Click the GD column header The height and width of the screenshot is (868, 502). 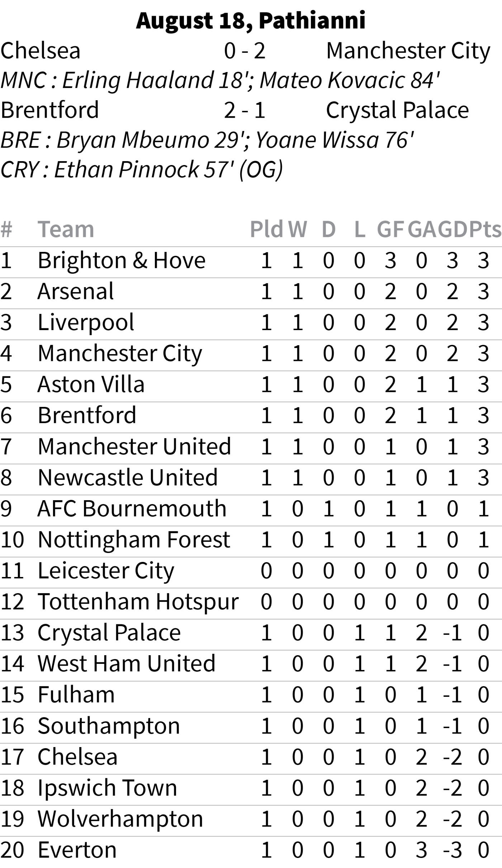(453, 229)
